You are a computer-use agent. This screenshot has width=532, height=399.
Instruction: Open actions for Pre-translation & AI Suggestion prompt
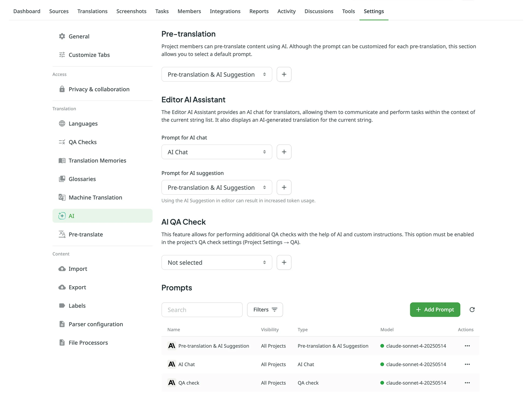467,346
